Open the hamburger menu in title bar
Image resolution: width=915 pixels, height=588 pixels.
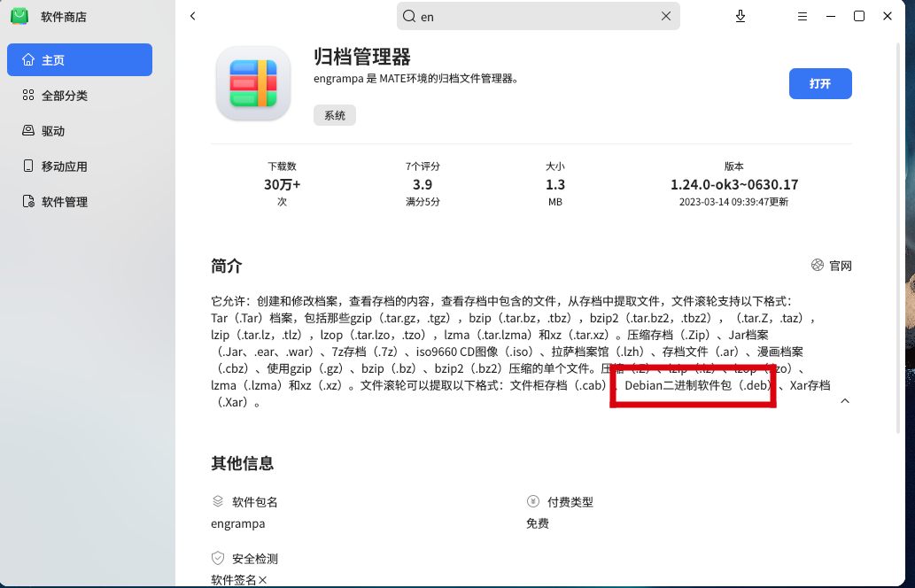click(x=803, y=16)
